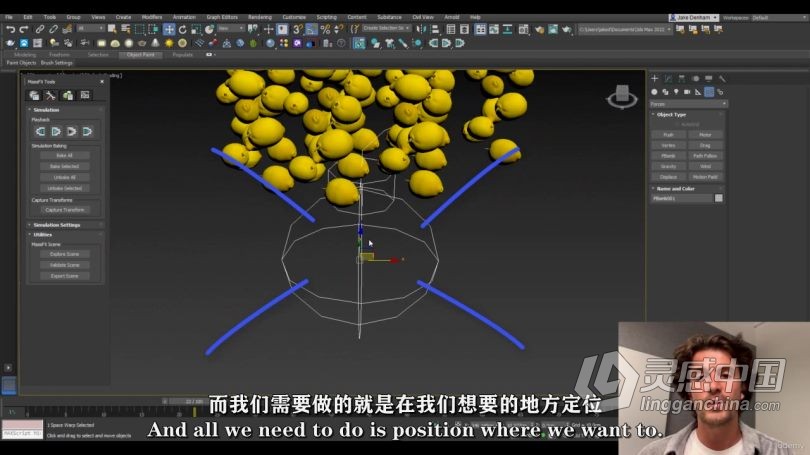810x455 pixels.
Task: Select the Space Warps category icon
Action: point(709,92)
